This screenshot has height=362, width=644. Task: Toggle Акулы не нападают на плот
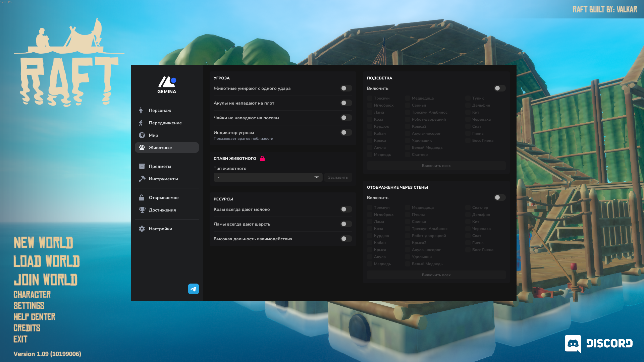coord(346,103)
